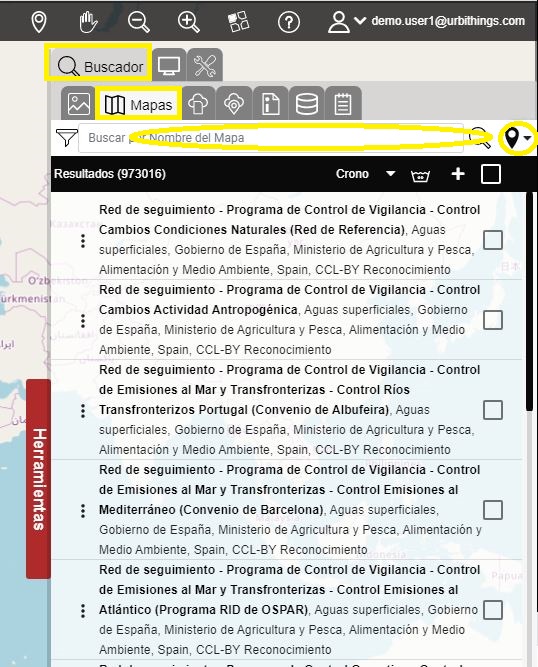Click the results list vertical scrollbar

(529, 302)
